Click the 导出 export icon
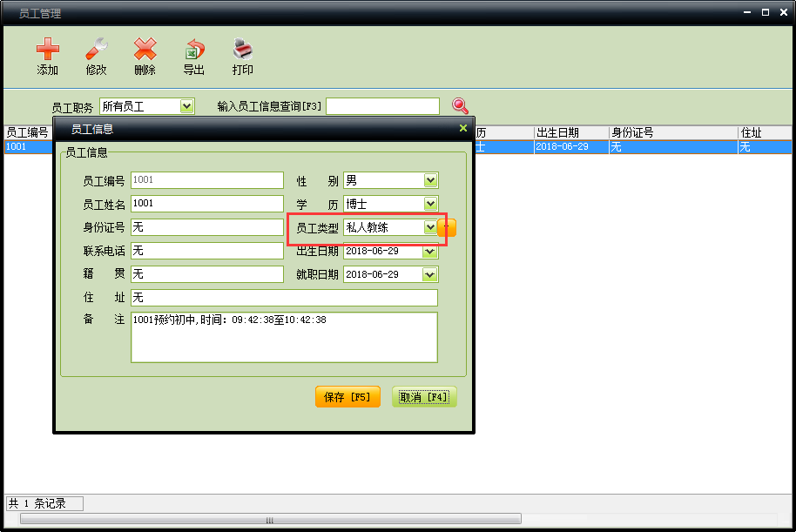 193,50
